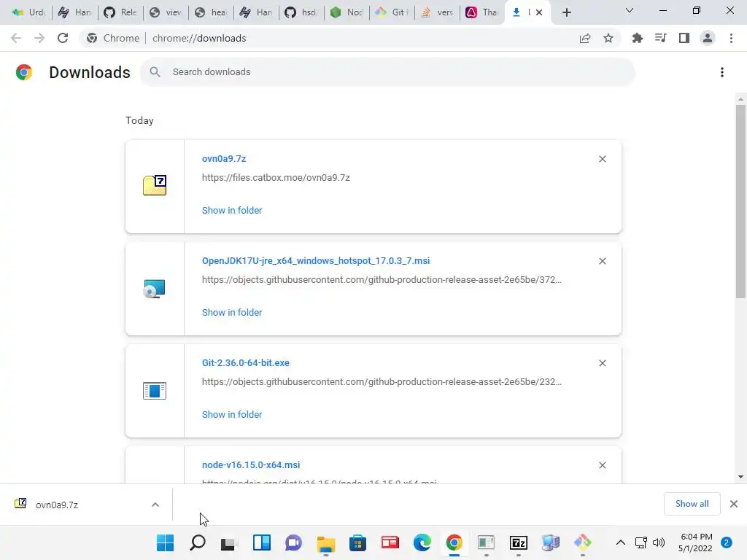This screenshot has height=560, width=747.
Task: Switch to the Git tab
Action: pyautogui.click(x=392, y=12)
